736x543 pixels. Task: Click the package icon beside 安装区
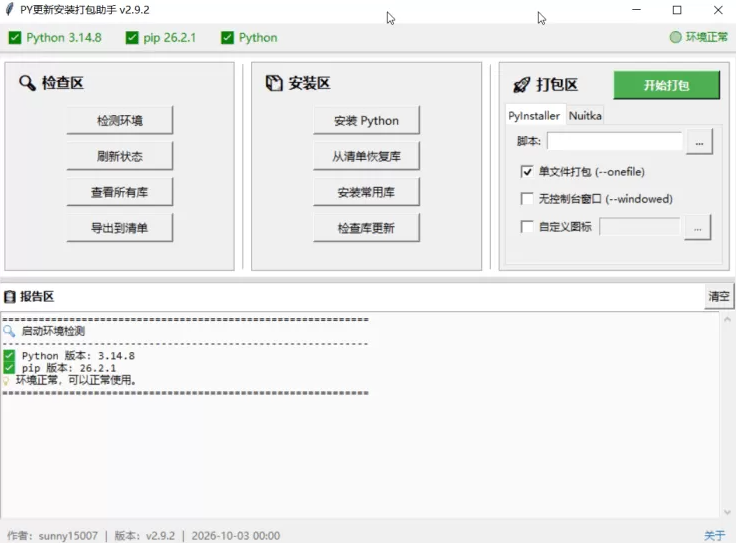point(274,83)
